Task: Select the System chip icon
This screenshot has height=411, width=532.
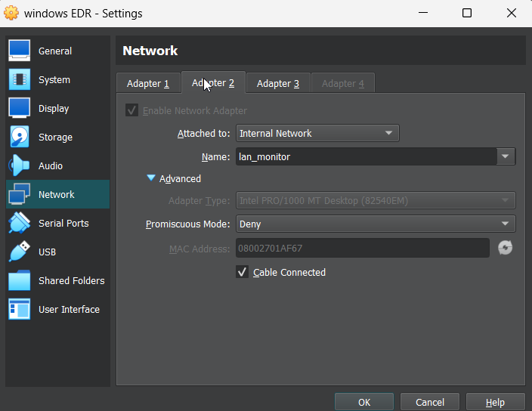Action: click(x=20, y=79)
